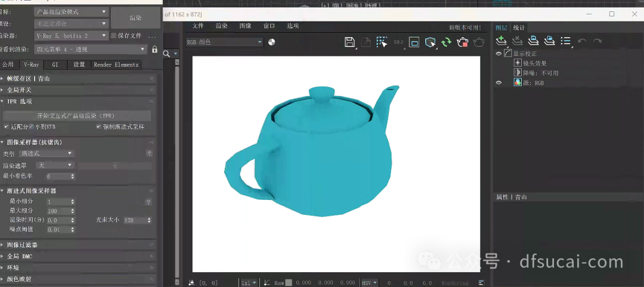Open the status bar options icon after Rendering
644x287 pixels.
[x=481, y=283]
